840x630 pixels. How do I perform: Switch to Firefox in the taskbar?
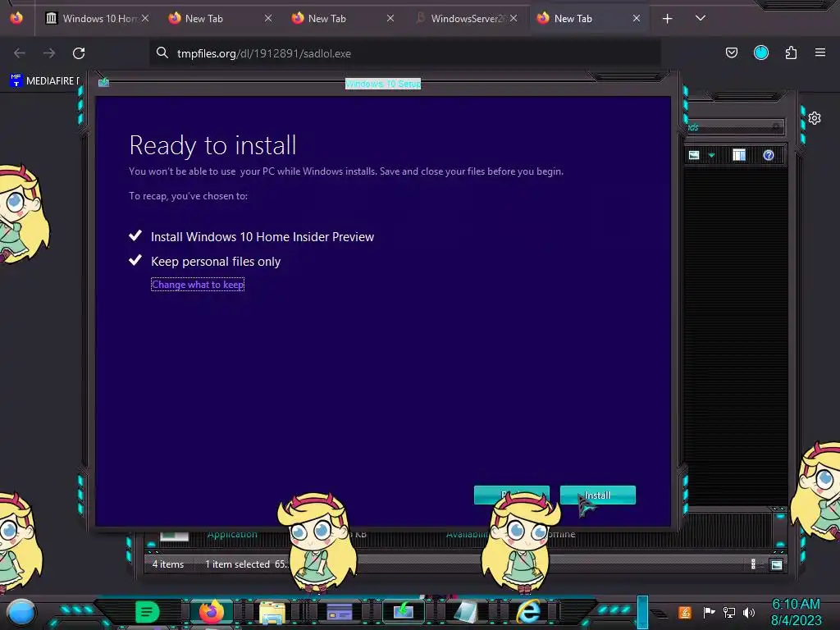pos(212,612)
